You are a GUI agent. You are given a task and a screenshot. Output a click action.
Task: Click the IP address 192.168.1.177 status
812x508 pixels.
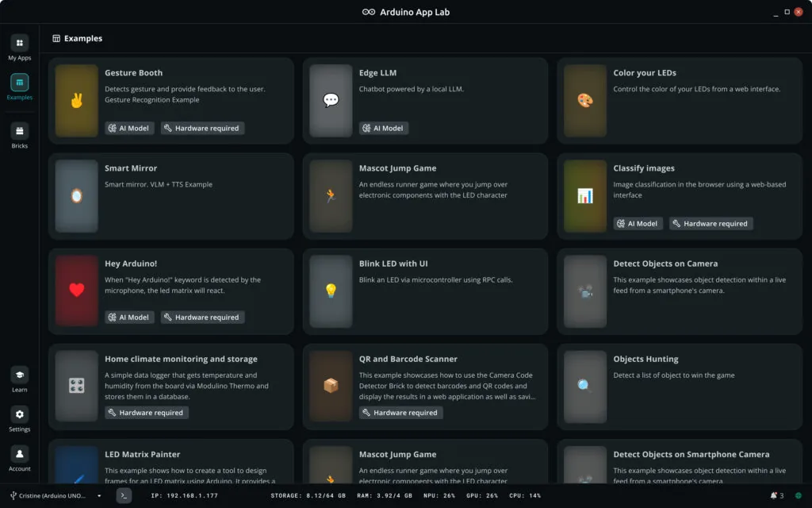click(x=184, y=495)
